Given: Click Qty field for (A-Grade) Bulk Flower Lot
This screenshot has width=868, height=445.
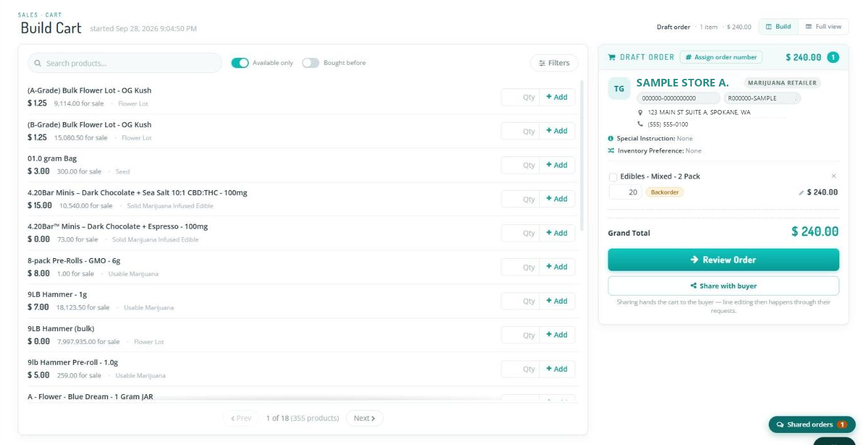Looking at the screenshot, I should [520, 97].
